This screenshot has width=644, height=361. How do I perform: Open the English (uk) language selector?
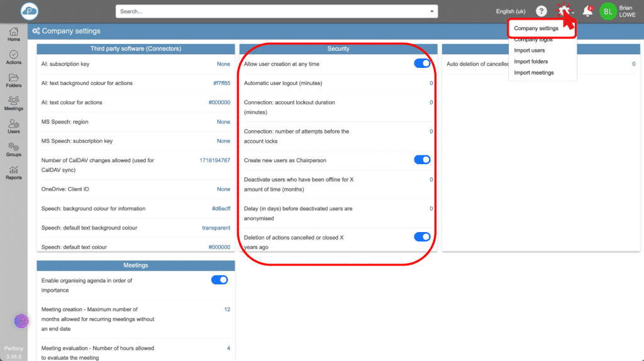pyautogui.click(x=510, y=11)
